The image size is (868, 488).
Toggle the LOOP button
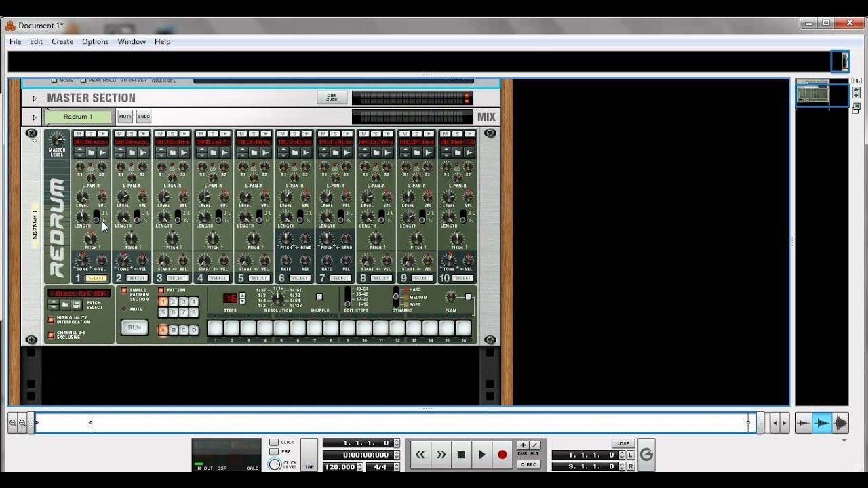point(623,443)
